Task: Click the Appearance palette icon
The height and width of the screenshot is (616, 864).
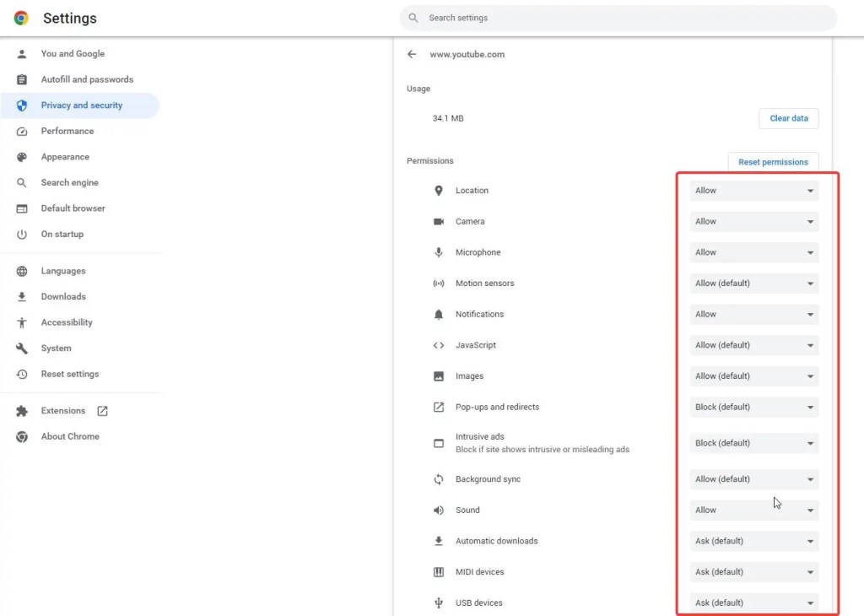Action: pos(22,157)
